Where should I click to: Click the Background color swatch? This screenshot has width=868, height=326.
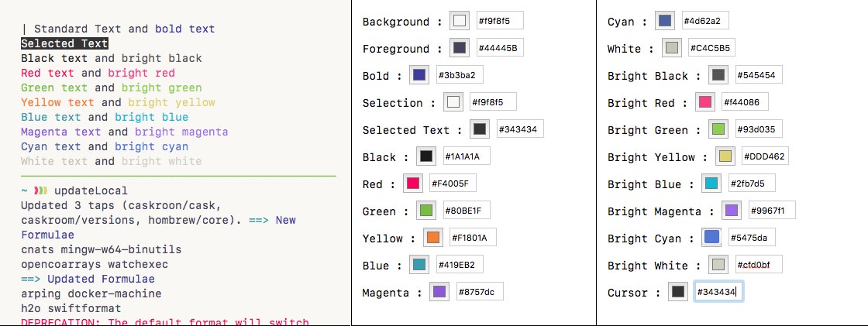460,21
